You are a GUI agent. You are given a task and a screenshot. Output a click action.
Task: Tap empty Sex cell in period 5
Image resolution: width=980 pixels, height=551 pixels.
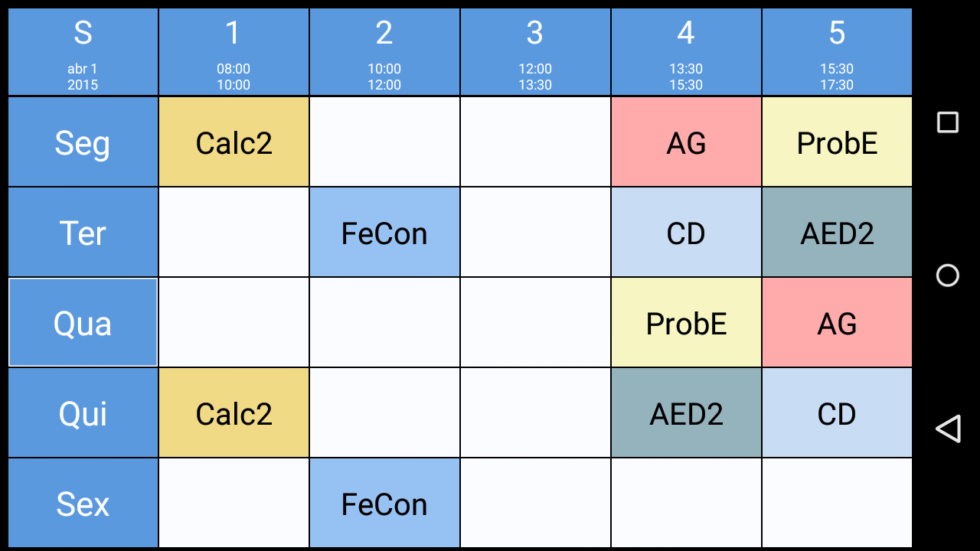(837, 504)
